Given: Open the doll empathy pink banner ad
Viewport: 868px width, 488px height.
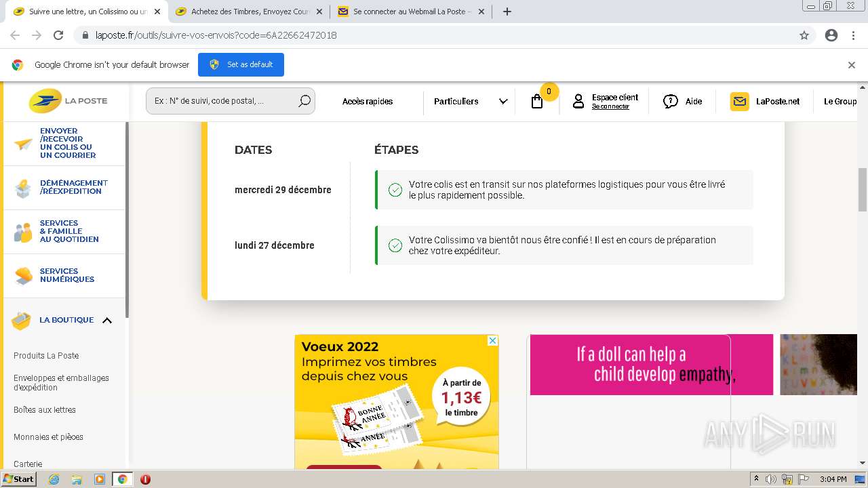Looking at the screenshot, I should tap(652, 365).
